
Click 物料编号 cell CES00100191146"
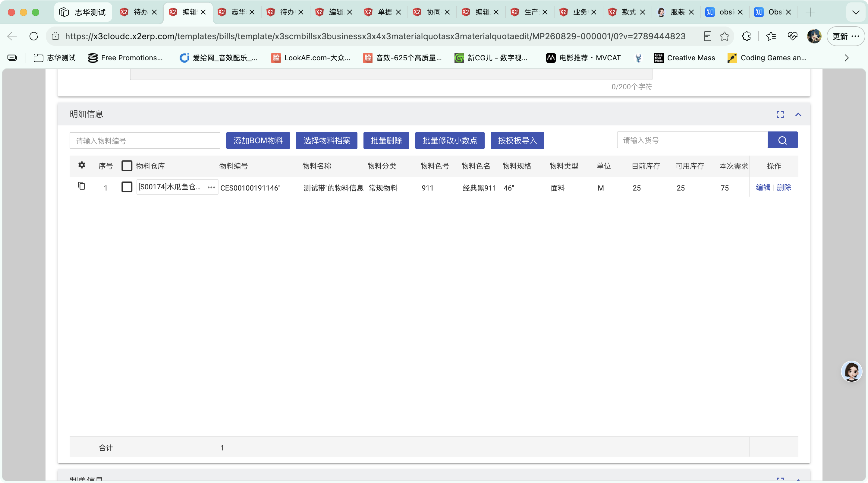[250, 188]
